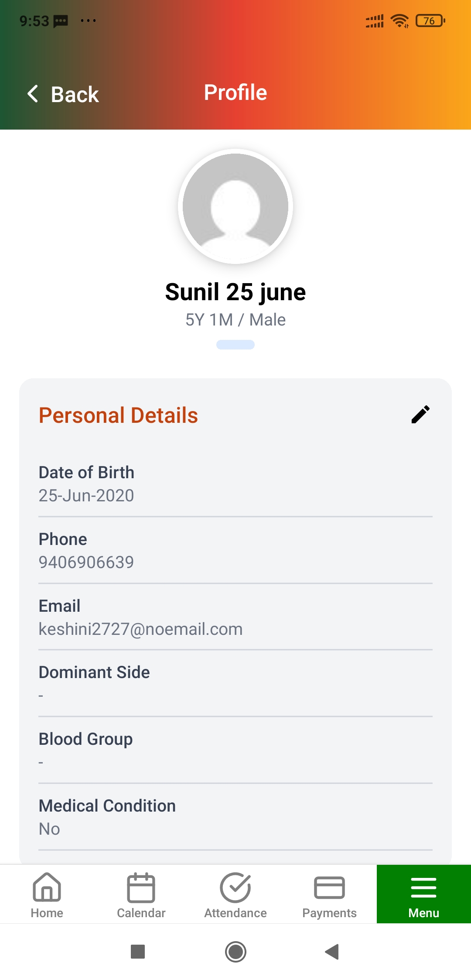Open the Attendance checkmark icon
Viewport: 471px width, 980px height.
click(235, 887)
